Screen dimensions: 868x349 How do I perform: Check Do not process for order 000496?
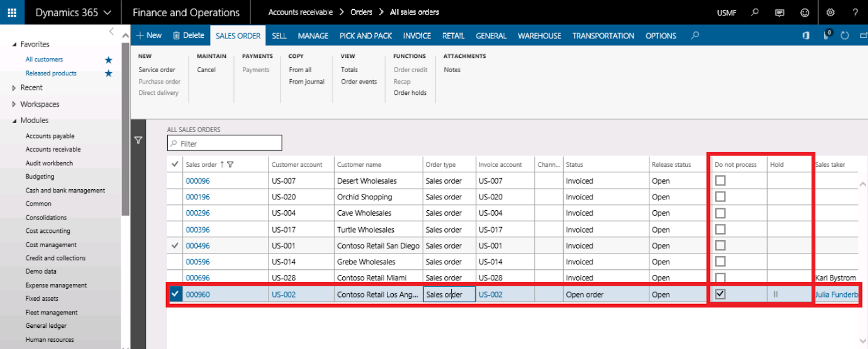(720, 245)
